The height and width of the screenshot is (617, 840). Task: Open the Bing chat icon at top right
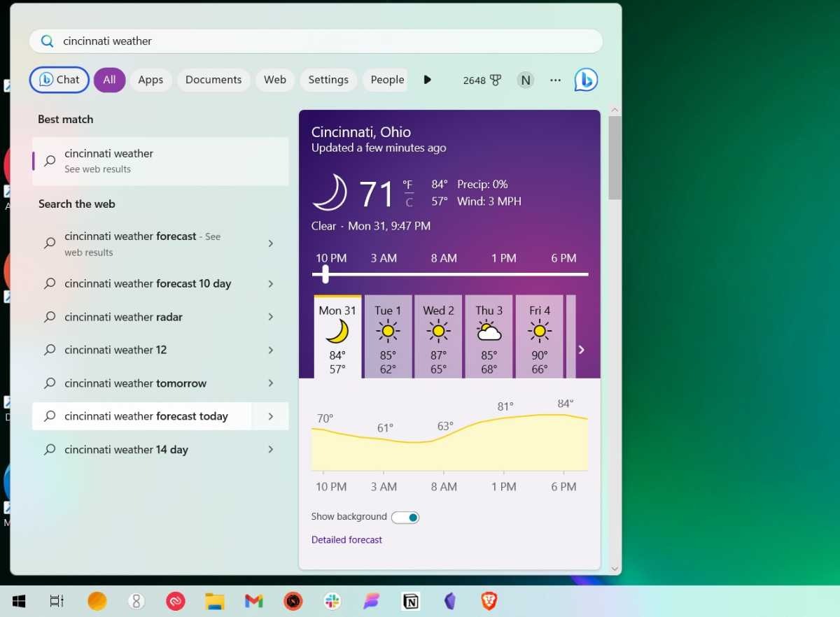click(586, 80)
